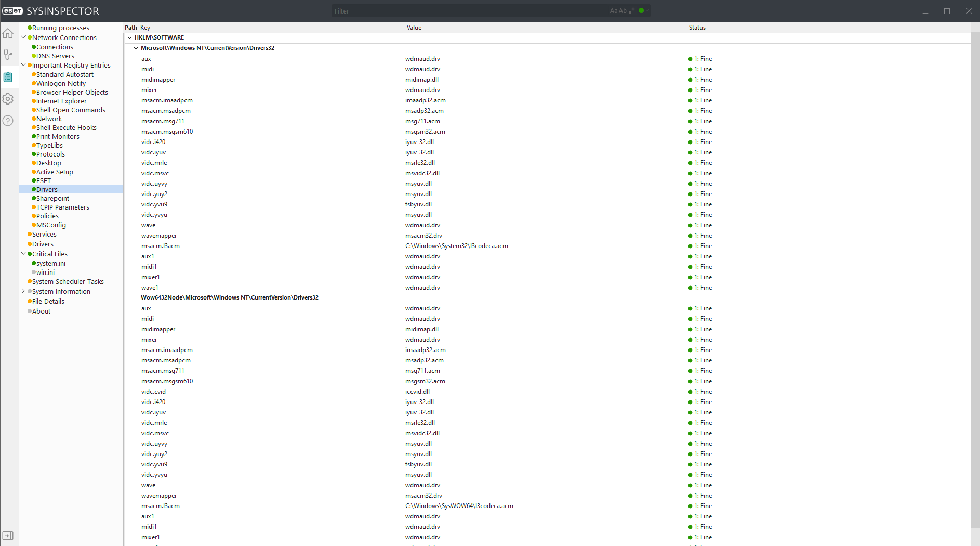980x546 pixels.
Task: Expand the System Information tree node
Action: point(23,291)
